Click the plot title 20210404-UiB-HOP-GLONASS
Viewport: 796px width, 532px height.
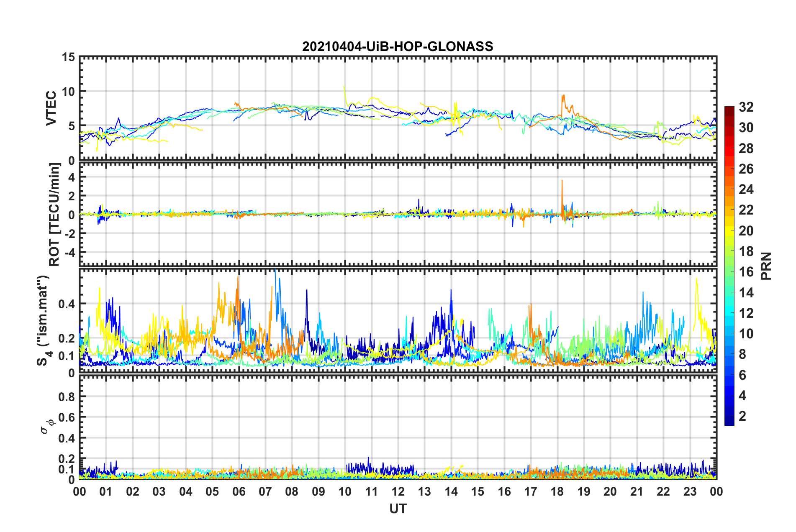point(398,46)
